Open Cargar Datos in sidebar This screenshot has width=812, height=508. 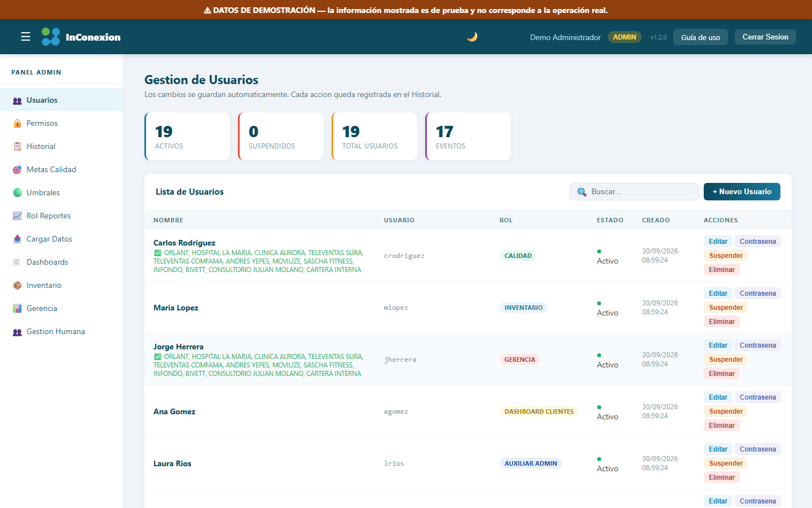pos(61,239)
